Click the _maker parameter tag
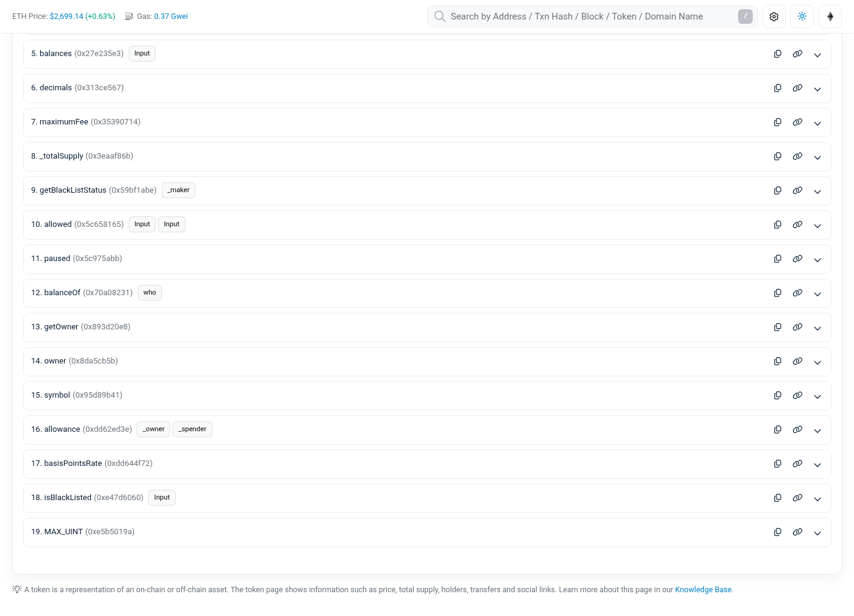 pos(179,190)
